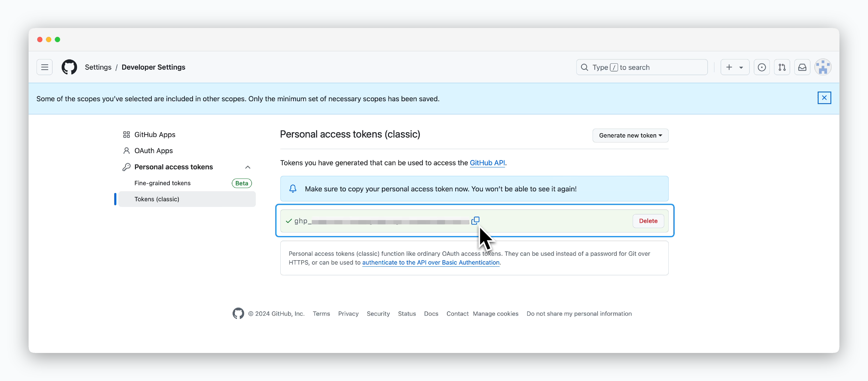Click Settings breadcrumb link
Screen dimensions: 868x381
coord(98,67)
